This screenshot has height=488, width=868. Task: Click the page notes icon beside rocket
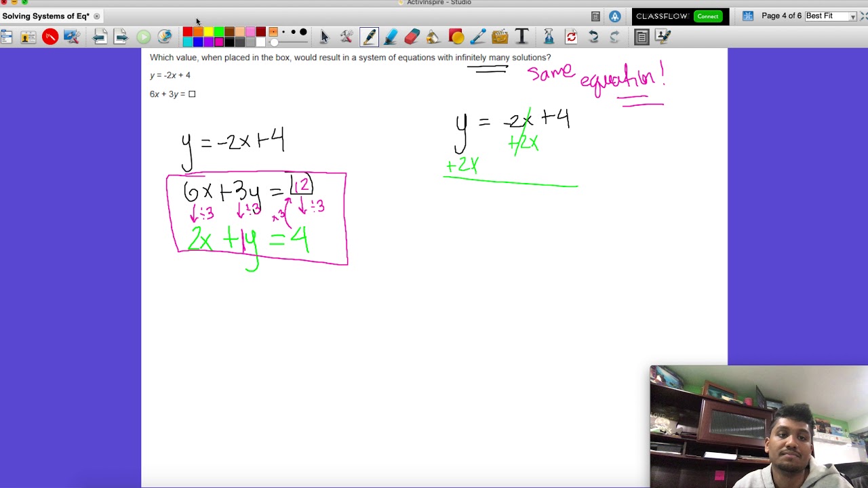pos(595,16)
